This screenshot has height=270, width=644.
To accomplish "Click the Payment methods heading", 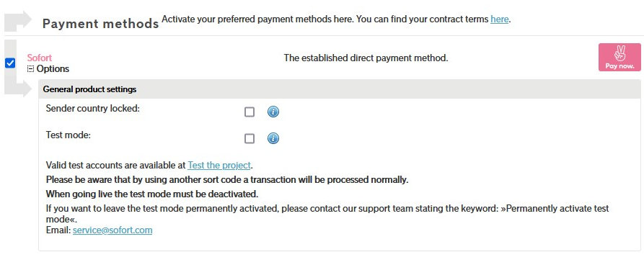I will pos(101,23).
